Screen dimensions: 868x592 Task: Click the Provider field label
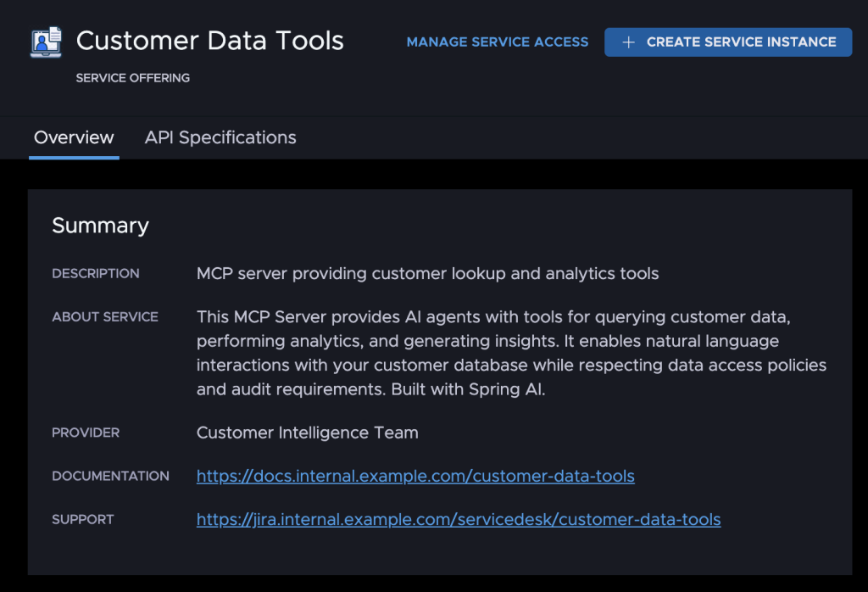click(x=86, y=433)
